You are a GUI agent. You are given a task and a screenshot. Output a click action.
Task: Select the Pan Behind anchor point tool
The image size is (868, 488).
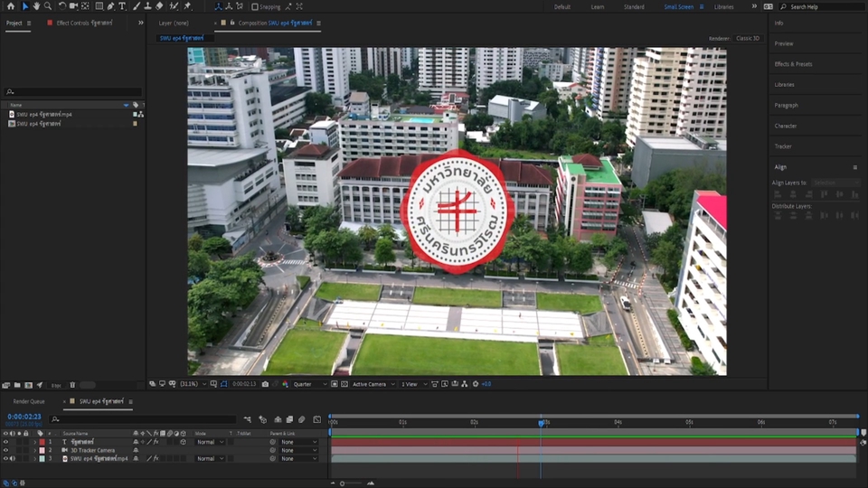click(x=85, y=6)
